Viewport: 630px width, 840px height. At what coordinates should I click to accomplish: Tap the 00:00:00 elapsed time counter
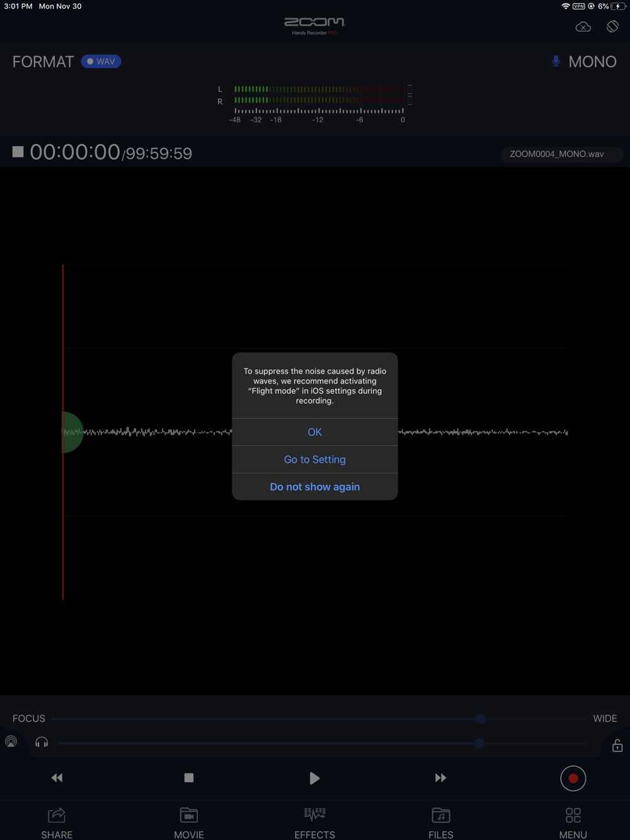(x=75, y=152)
